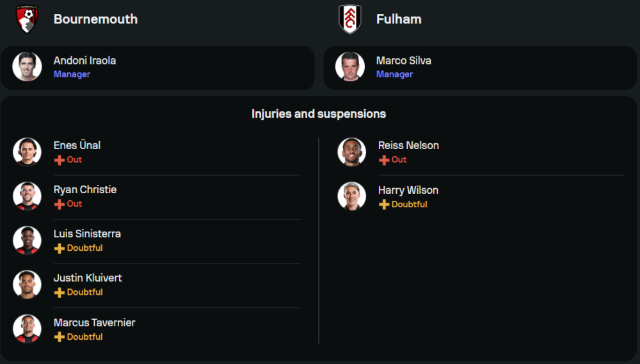Select Enes Ünal's player avatar
This screenshot has height=364, width=640.
27,152
